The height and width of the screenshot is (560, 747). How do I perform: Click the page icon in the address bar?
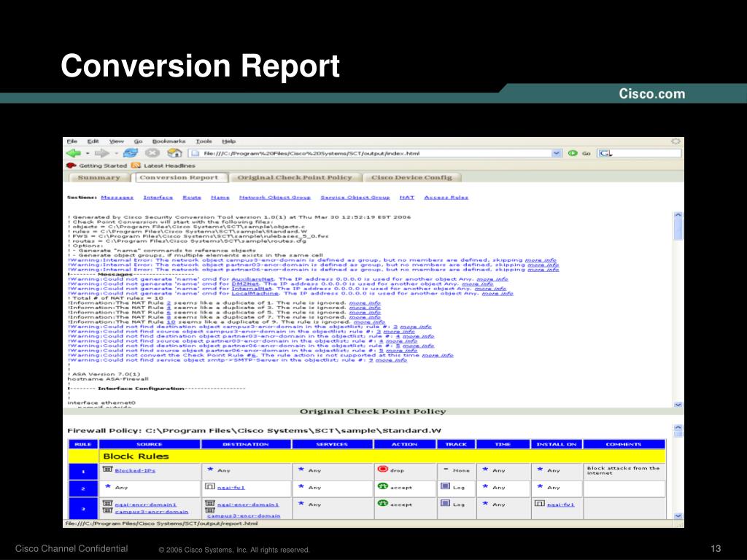pyautogui.click(x=195, y=153)
